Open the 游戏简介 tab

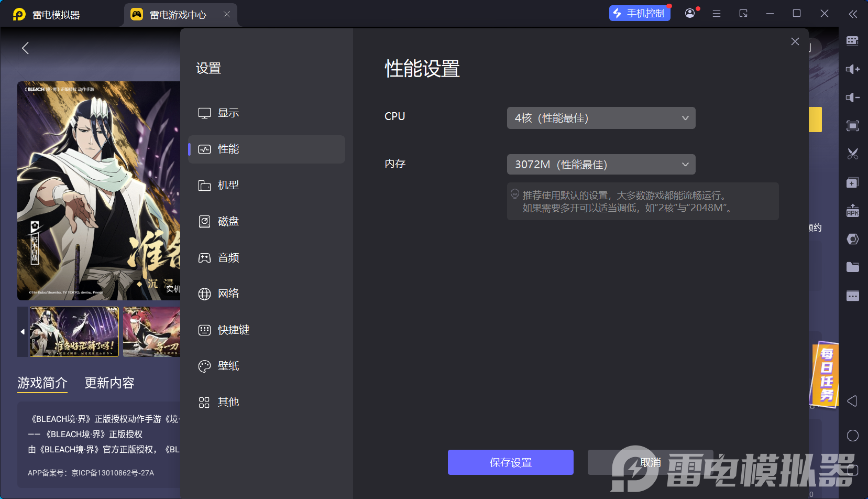42,383
